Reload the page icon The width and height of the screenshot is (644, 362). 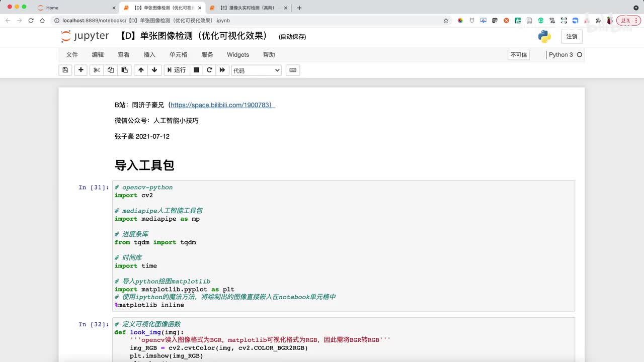coord(31,21)
